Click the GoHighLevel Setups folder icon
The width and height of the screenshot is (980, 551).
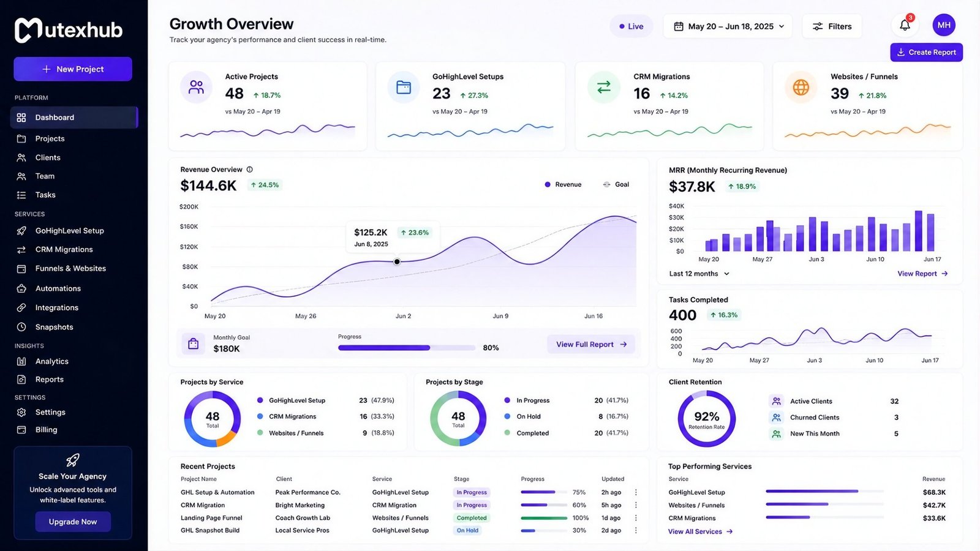(x=404, y=87)
